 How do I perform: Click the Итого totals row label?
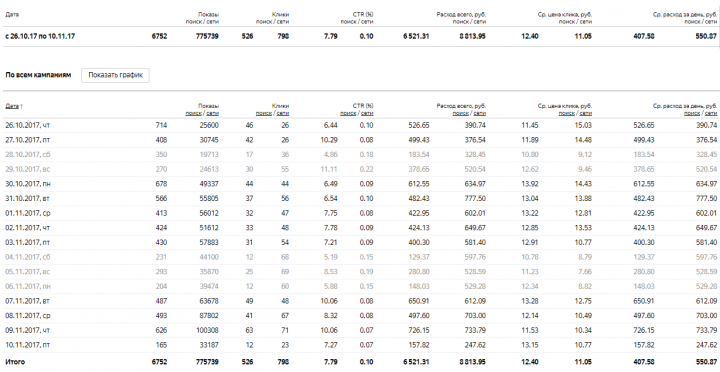[x=15, y=362]
